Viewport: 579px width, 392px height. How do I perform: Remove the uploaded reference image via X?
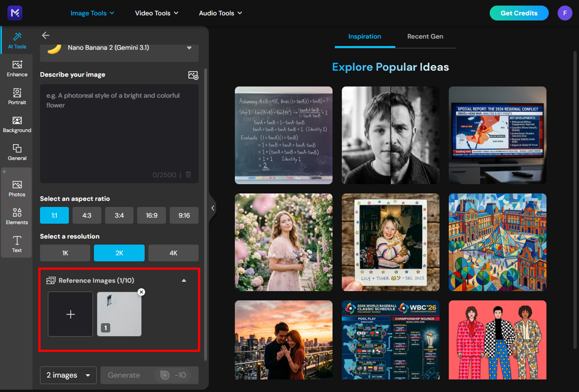pyautogui.click(x=141, y=292)
